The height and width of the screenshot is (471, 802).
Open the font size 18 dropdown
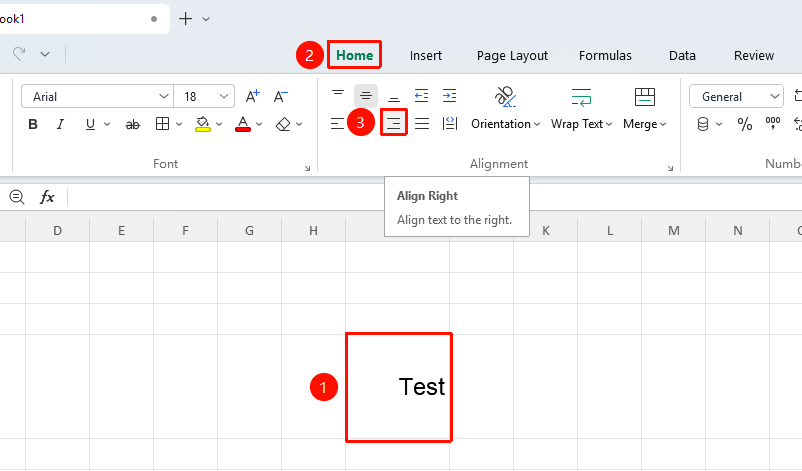click(204, 96)
